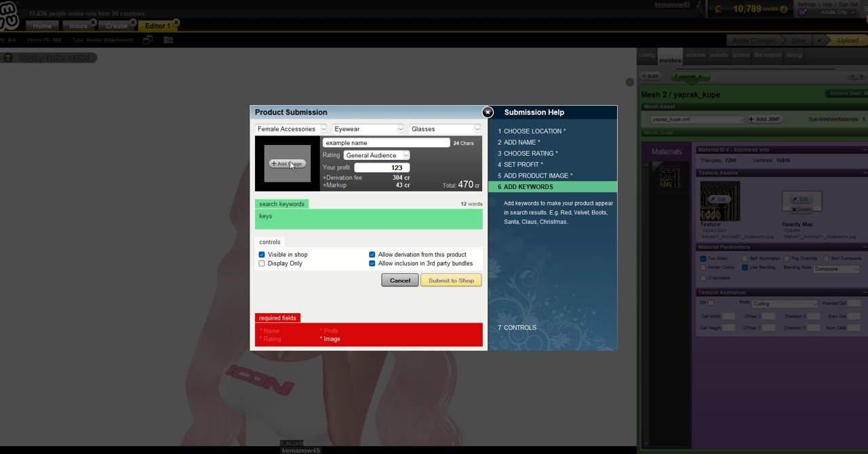Select the '2 yaprak_k...' mesh tab
Image resolution: width=868 pixels, height=454 pixels.
click(x=691, y=77)
